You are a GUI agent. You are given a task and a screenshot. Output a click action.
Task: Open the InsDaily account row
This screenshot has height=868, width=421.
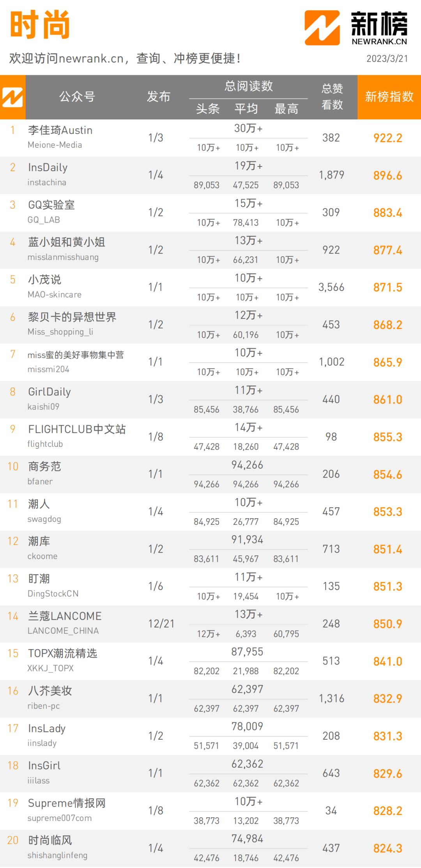coord(210,175)
